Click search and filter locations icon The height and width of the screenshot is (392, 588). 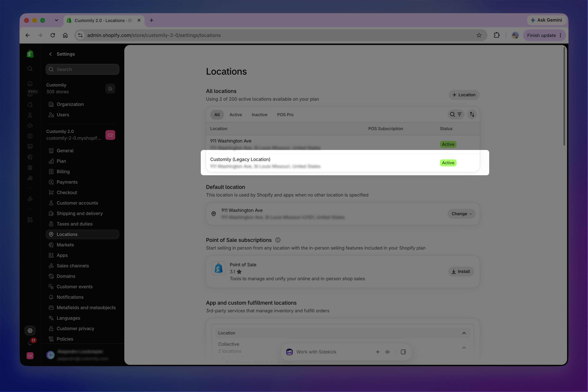pos(456,115)
